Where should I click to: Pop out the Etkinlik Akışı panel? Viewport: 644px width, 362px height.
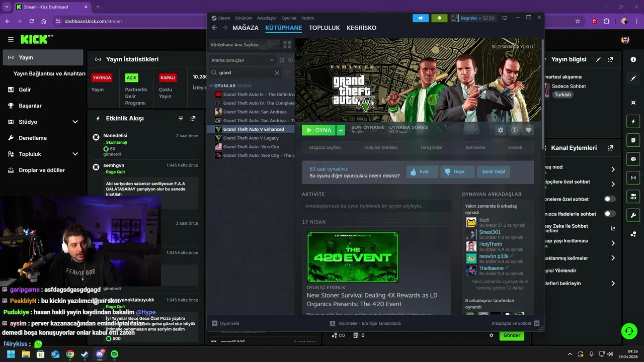pos(193,119)
